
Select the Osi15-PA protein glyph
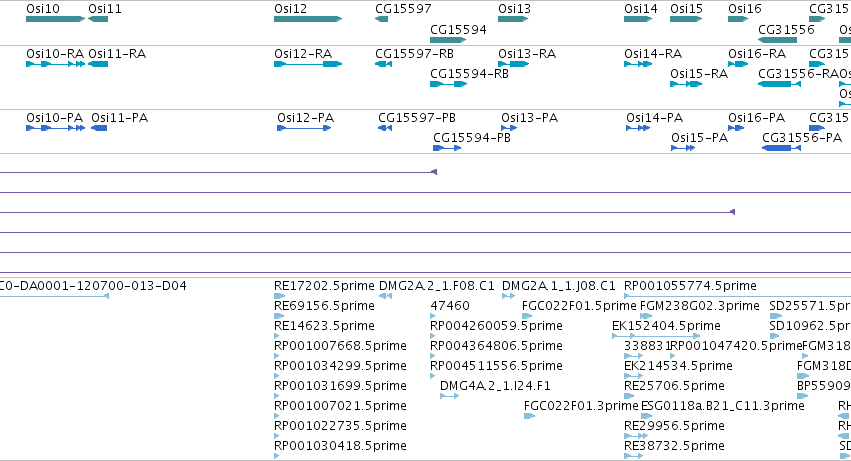(683, 148)
